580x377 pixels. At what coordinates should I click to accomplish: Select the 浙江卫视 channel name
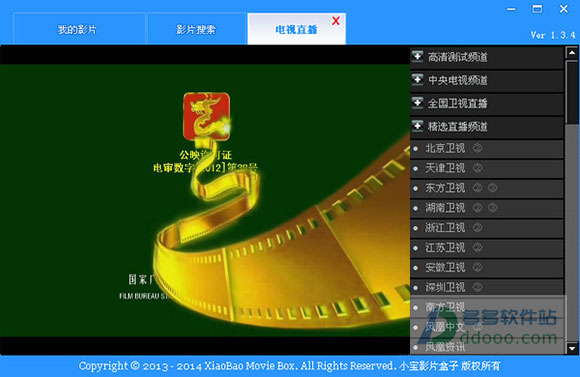[x=445, y=228]
